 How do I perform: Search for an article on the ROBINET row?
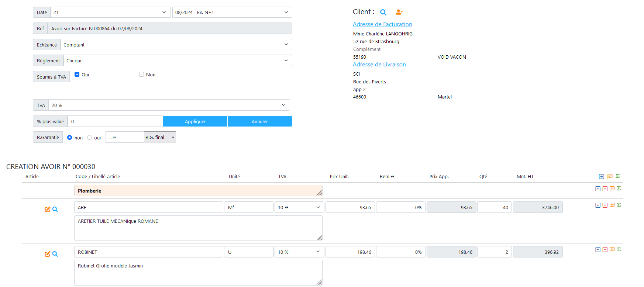pos(55,254)
